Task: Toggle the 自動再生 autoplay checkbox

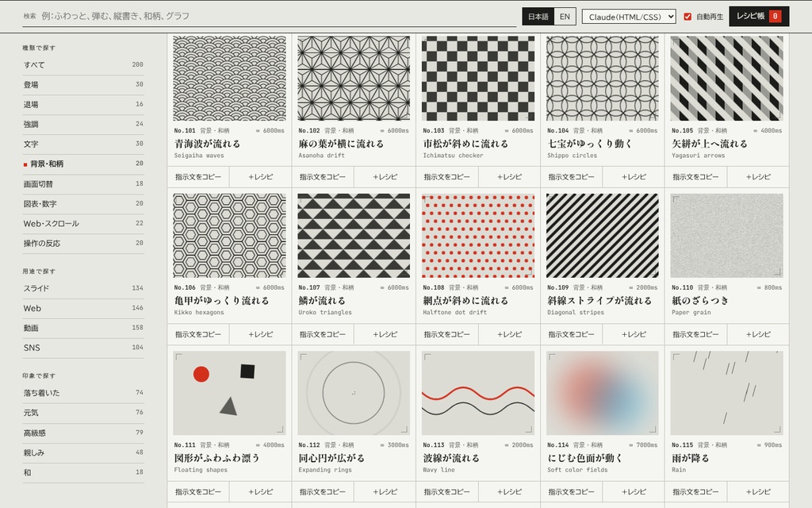Action: [688, 17]
